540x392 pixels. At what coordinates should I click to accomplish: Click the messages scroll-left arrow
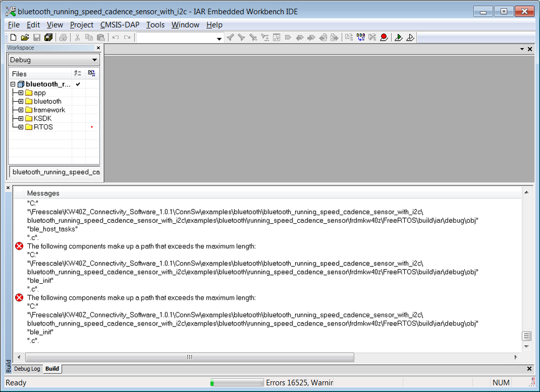[x=19, y=357]
